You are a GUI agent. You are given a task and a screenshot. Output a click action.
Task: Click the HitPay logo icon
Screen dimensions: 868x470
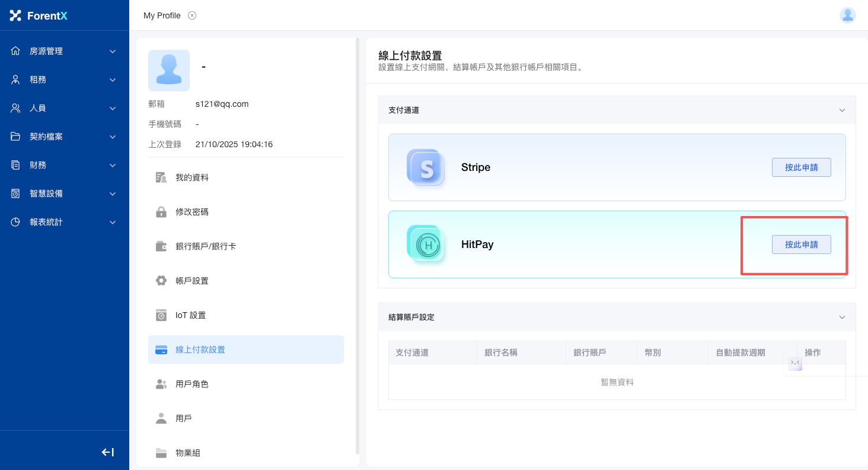click(x=426, y=244)
